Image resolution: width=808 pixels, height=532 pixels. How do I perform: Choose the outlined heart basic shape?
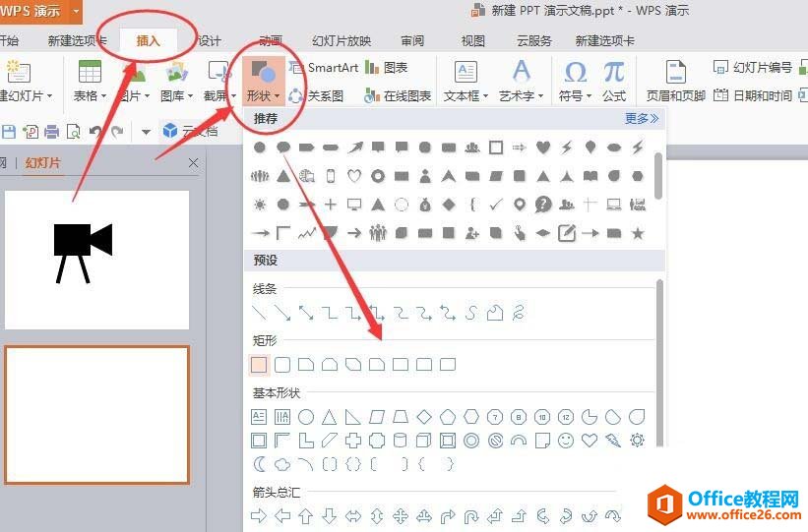[x=590, y=441]
